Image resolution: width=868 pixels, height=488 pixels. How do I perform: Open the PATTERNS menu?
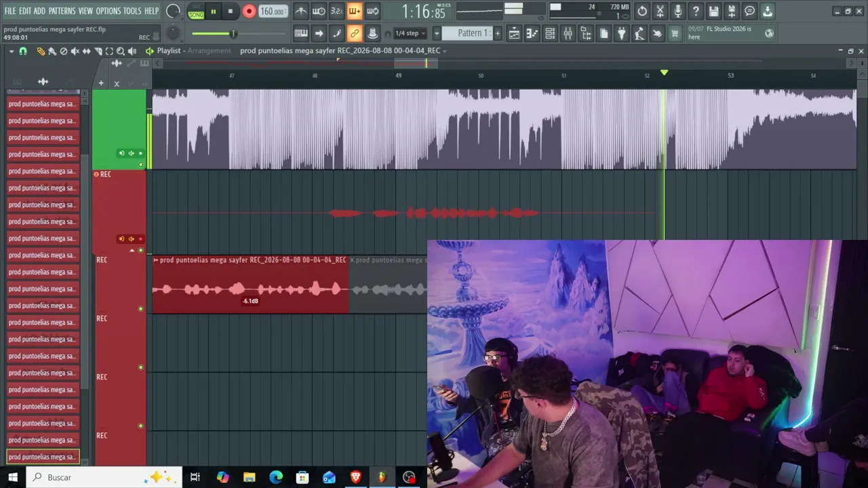pos(62,11)
